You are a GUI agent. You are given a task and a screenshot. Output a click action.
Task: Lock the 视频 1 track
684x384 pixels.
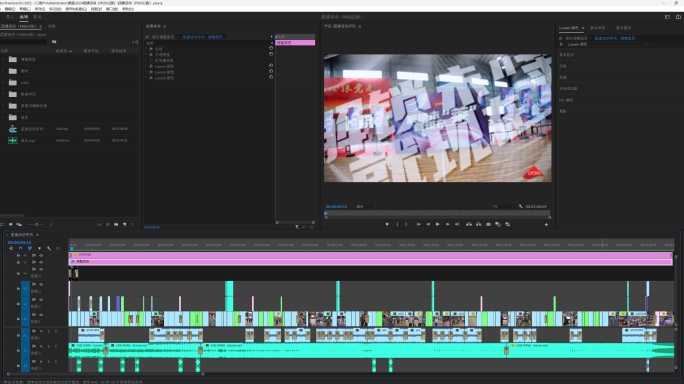point(18,319)
